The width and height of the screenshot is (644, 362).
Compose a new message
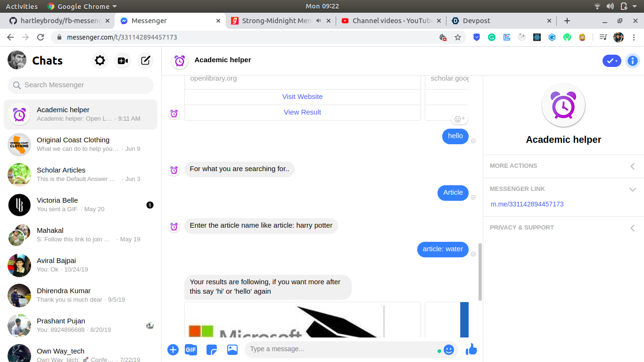[x=146, y=61]
